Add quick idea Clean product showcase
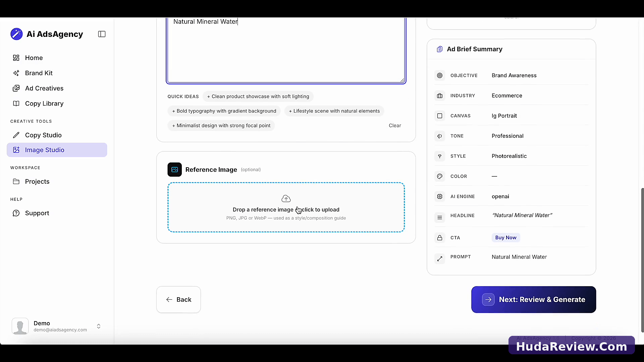Screen dimensions: 644x362 point(258,97)
